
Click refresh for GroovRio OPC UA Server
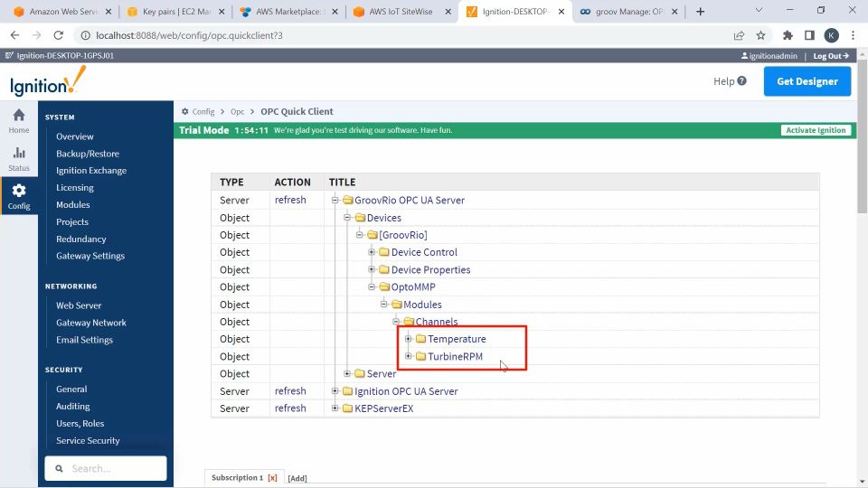(x=290, y=200)
